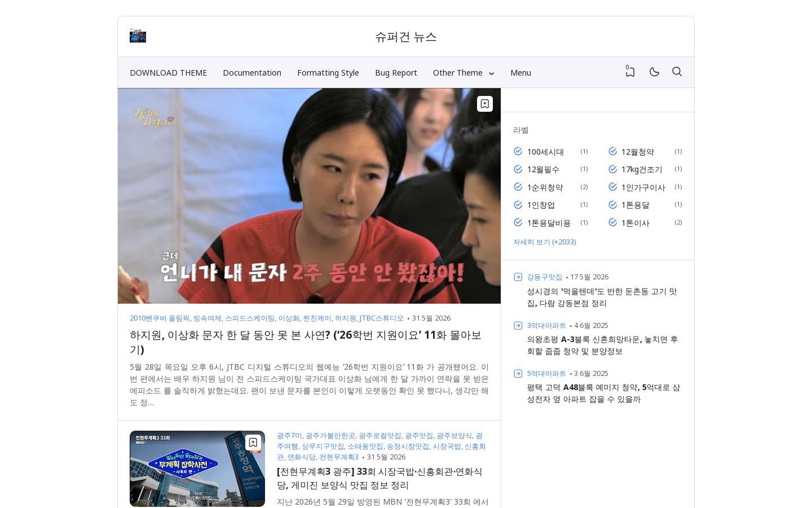
Task: Click the check icon beside 1인창업
Action: click(x=518, y=205)
